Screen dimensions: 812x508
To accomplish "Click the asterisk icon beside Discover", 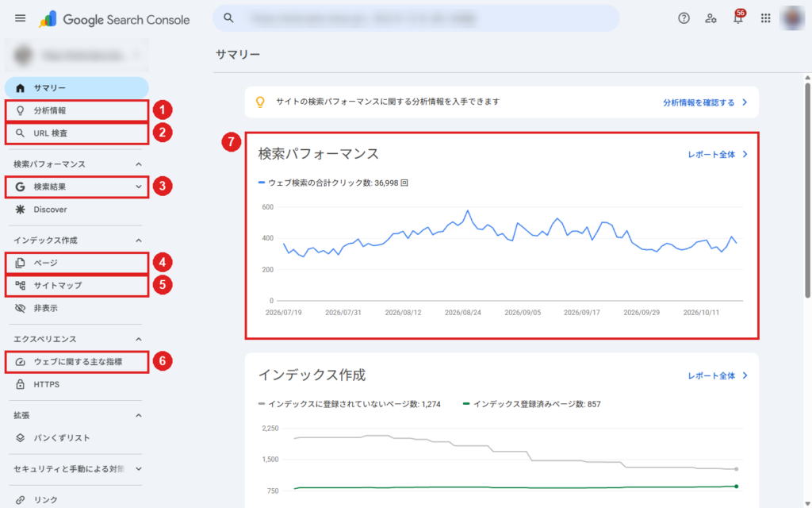I will tap(20, 210).
